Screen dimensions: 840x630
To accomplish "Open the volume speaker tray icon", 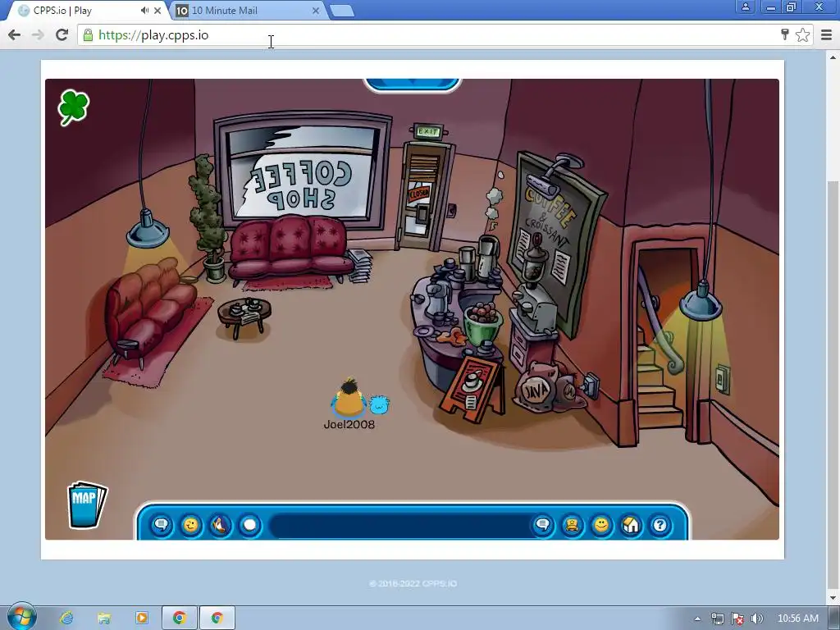I will (x=757, y=619).
